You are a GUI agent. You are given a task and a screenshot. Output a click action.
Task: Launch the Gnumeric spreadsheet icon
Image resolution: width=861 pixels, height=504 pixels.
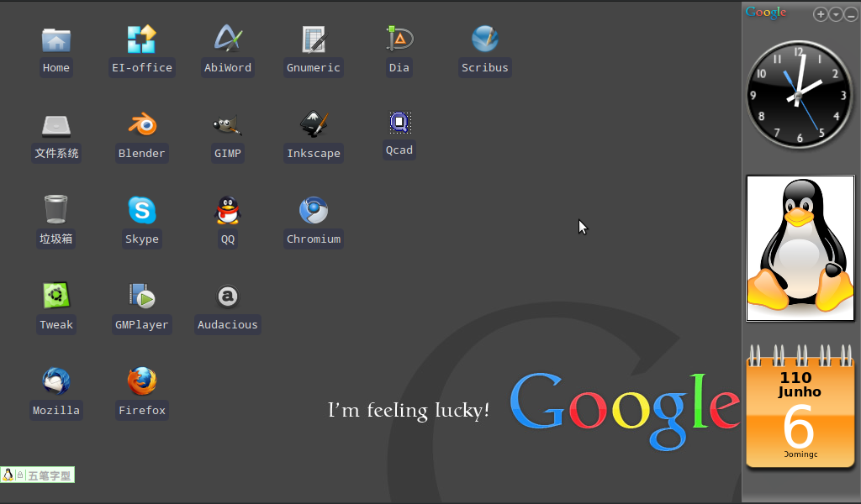314,39
